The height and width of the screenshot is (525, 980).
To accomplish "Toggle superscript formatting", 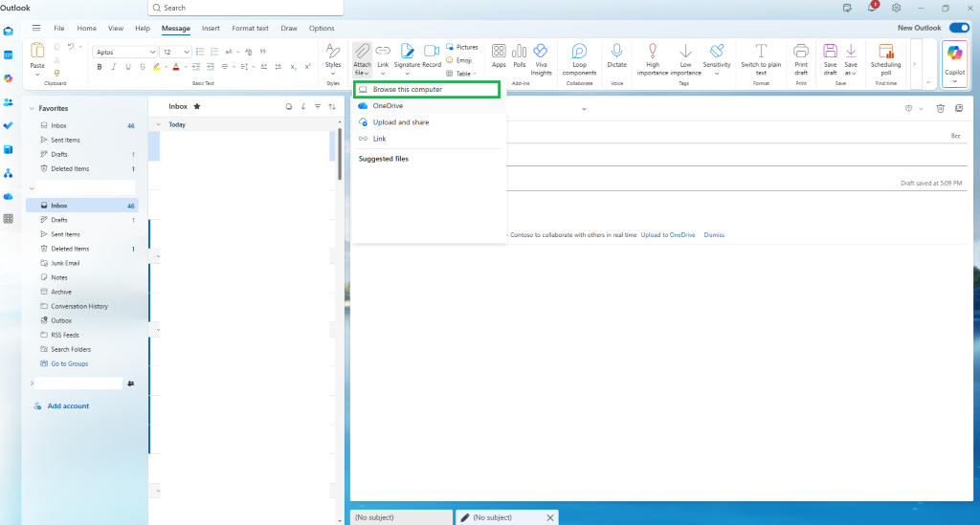I will [307, 67].
